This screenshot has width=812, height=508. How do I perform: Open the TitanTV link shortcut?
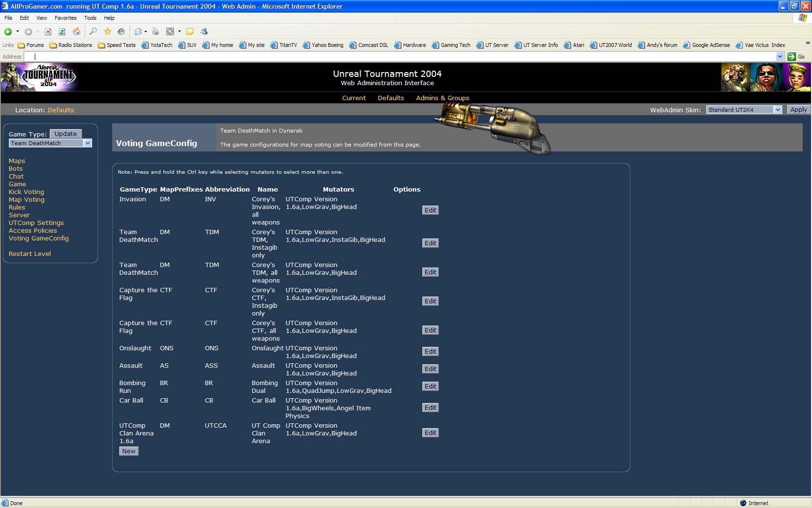[284, 45]
